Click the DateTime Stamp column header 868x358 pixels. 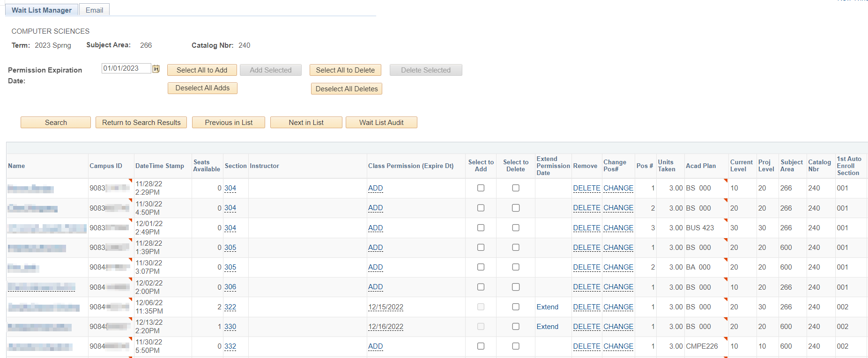pos(160,166)
